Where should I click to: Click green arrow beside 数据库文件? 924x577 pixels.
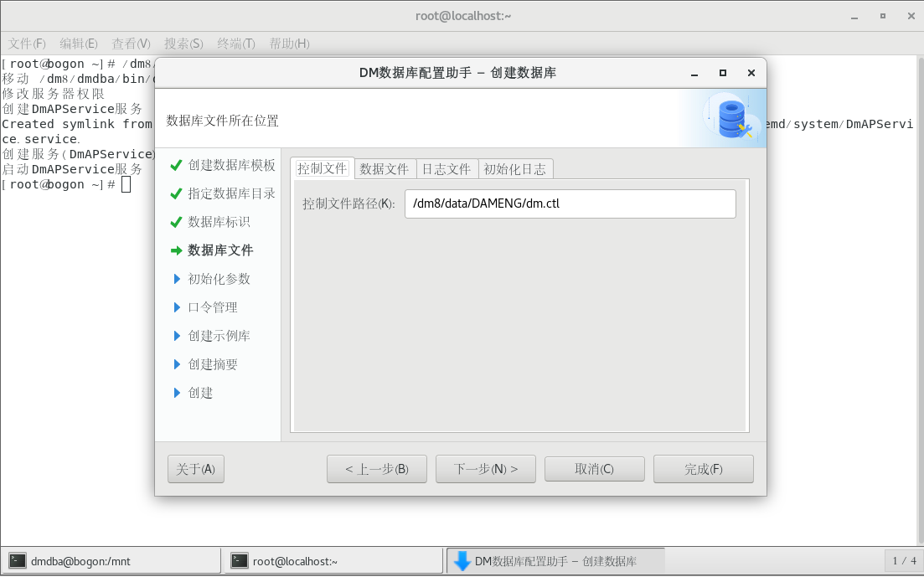(176, 250)
